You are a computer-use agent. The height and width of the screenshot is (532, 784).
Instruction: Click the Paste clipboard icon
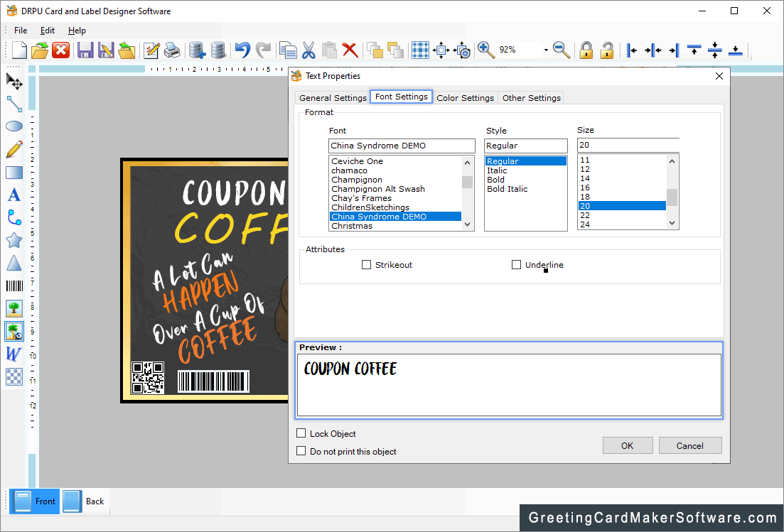coord(329,50)
